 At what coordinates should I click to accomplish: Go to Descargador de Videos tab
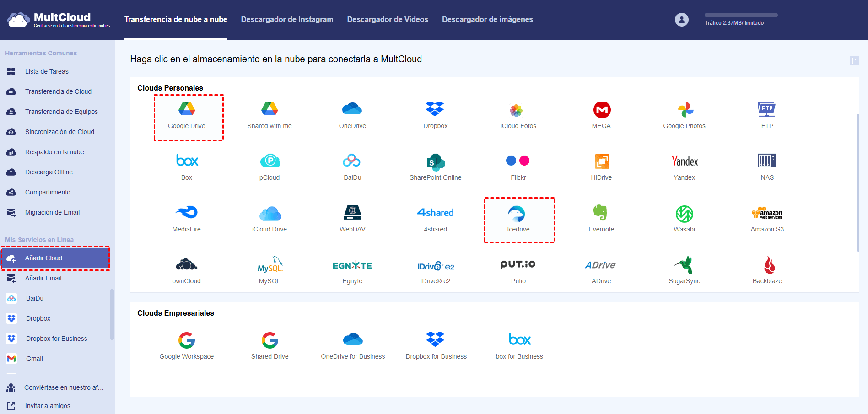pyautogui.click(x=388, y=19)
